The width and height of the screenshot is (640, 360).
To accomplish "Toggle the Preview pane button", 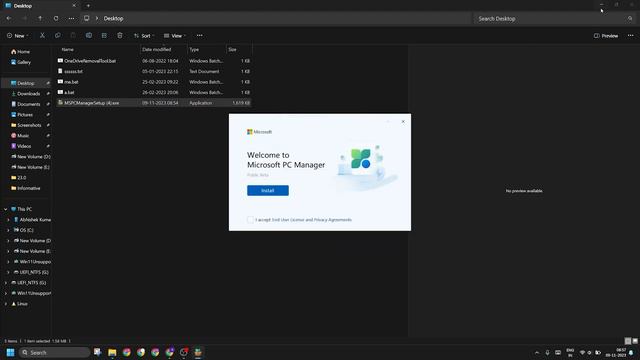I will pyautogui.click(x=606, y=36).
